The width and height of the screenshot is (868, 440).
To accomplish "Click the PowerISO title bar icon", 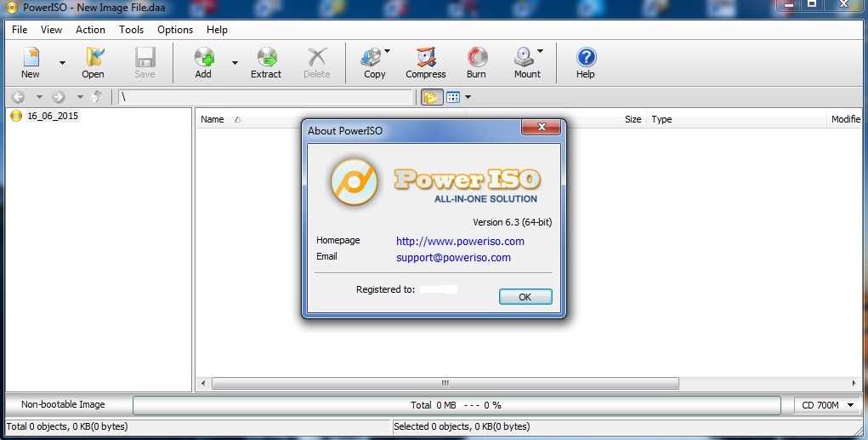I will 11,8.
